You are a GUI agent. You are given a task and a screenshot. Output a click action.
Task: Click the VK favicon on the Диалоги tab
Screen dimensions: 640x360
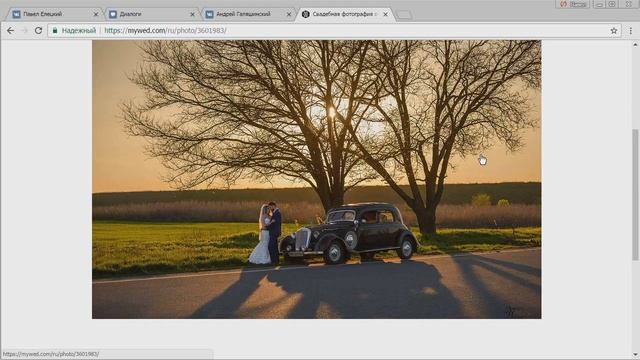click(113, 14)
